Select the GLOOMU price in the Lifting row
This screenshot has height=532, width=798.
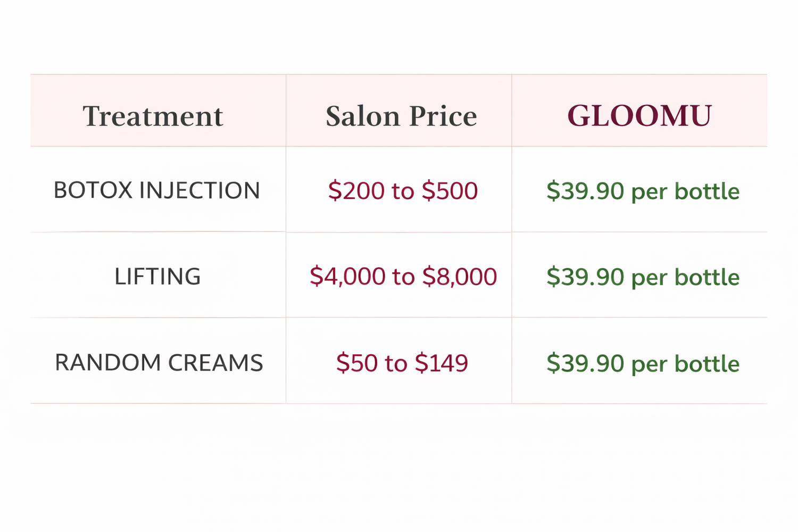point(643,277)
